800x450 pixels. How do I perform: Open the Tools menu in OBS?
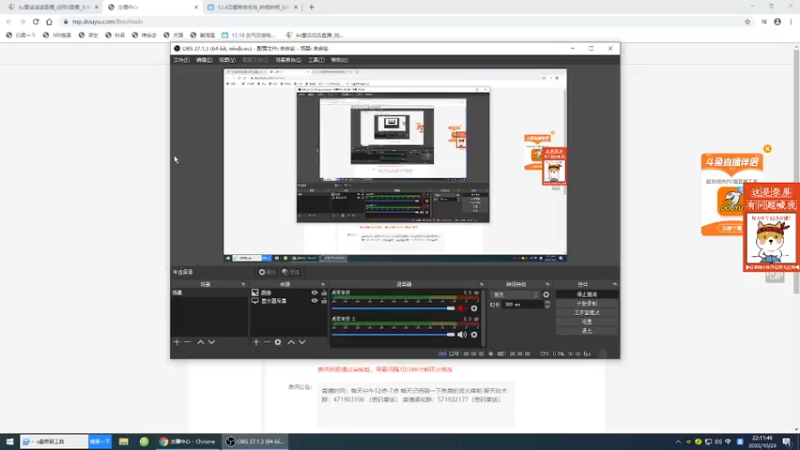316,60
